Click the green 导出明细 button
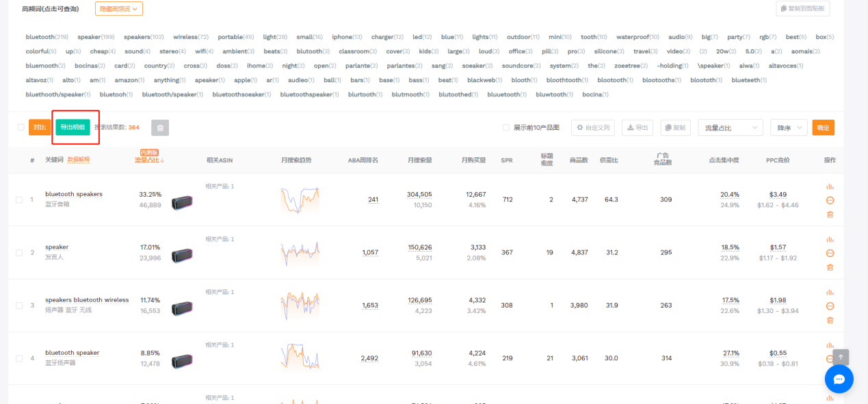The image size is (868, 404). 73,127
